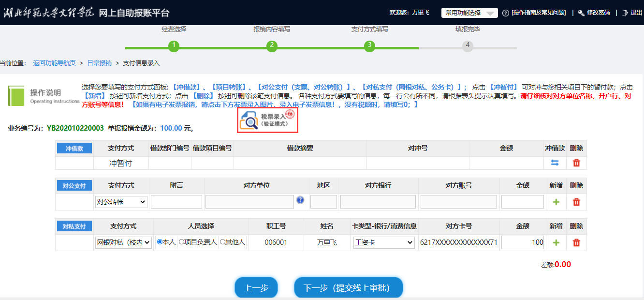Select the 本人 radio button
Image resolution: width=644 pixels, height=300 pixels.
pos(160,242)
